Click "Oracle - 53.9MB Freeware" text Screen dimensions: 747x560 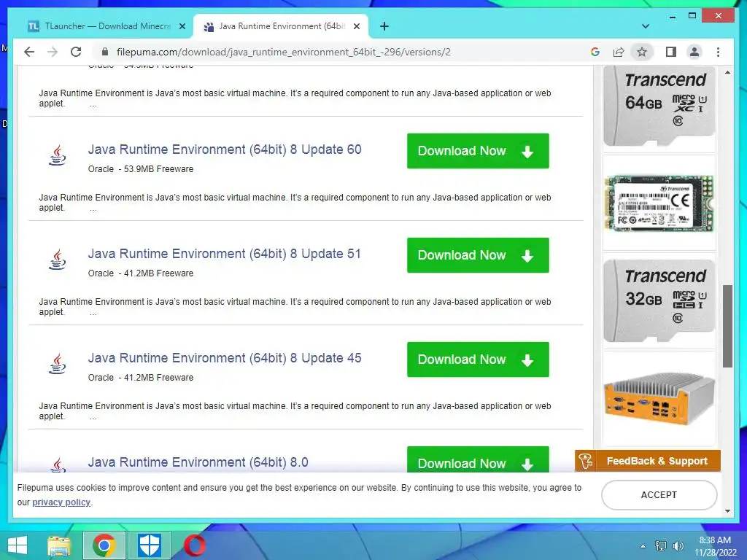pyautogui.click(x=141, y=169)
